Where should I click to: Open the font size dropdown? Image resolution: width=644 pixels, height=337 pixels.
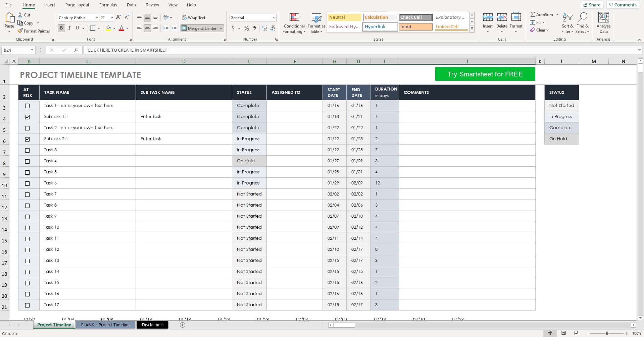[112, 18]
